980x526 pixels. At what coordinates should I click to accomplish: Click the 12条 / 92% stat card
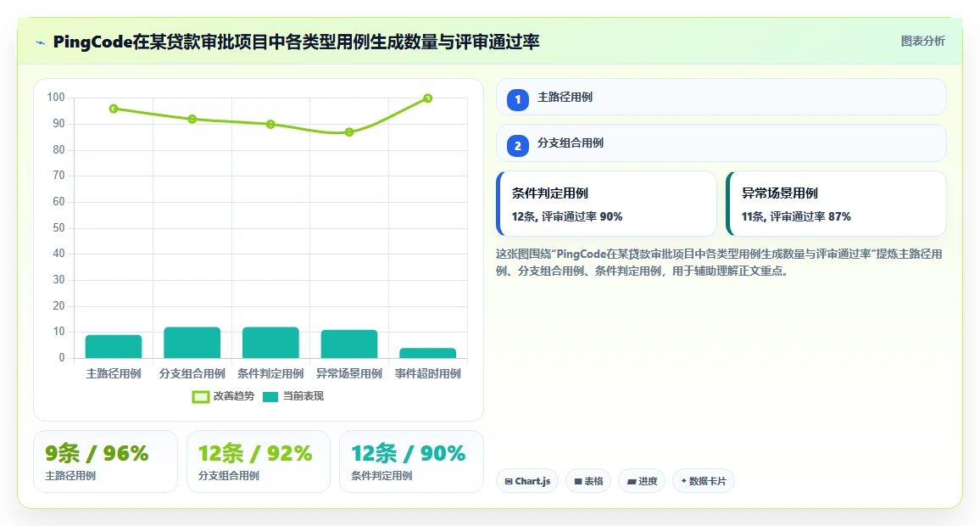point(258,462)
